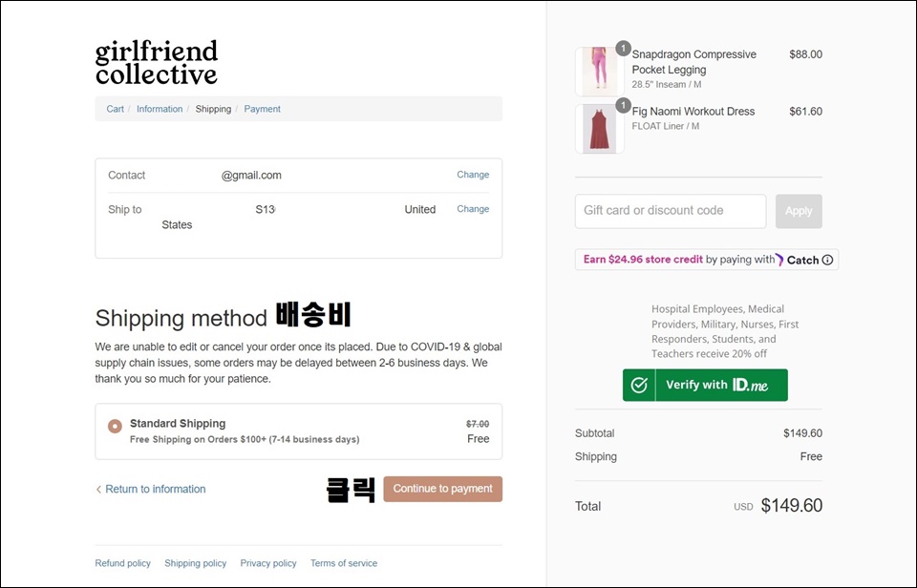
Task: Change the contact email
Action: (x=473, y=175)
